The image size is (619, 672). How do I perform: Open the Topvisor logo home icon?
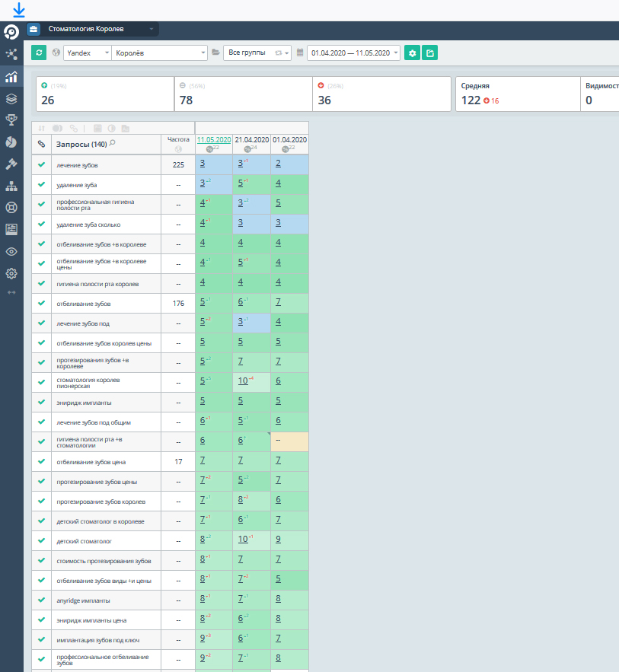[x=11, y=32]
